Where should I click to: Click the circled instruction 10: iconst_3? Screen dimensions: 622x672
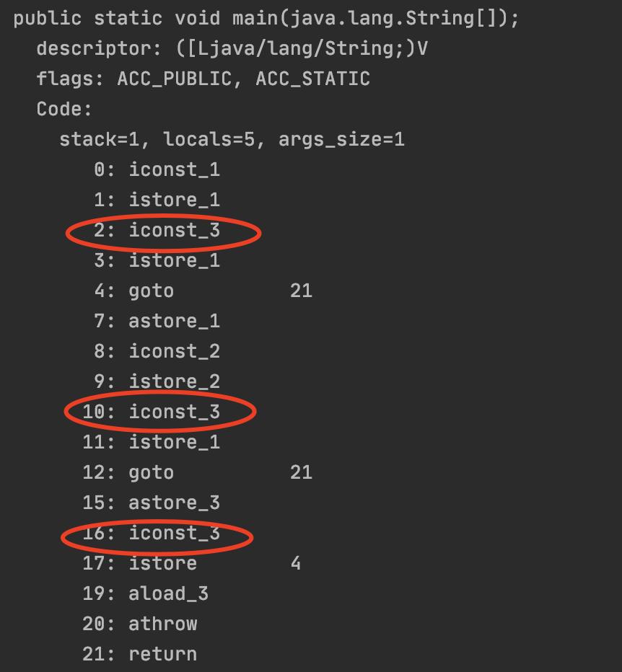coord(159,412)
